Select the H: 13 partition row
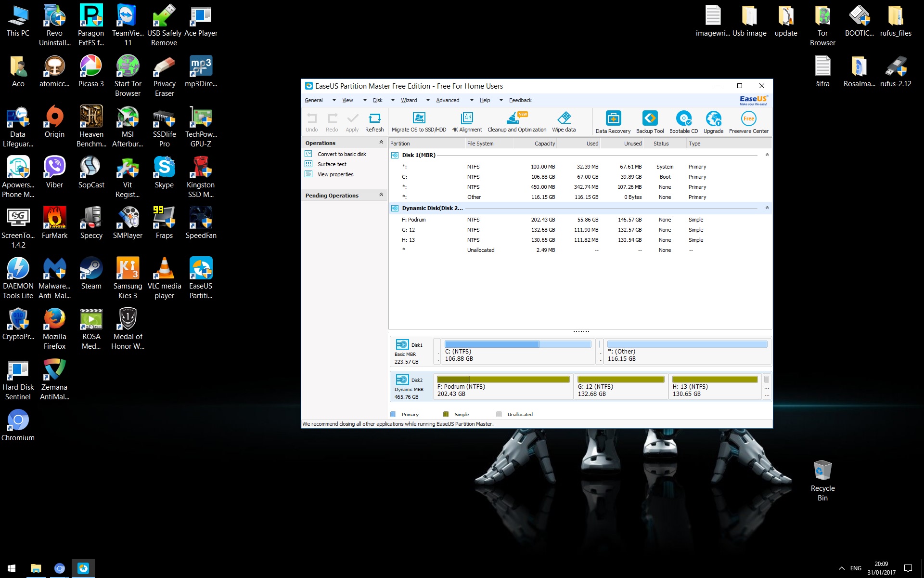Screen dimensions: 924x578 tap(580, 240)
